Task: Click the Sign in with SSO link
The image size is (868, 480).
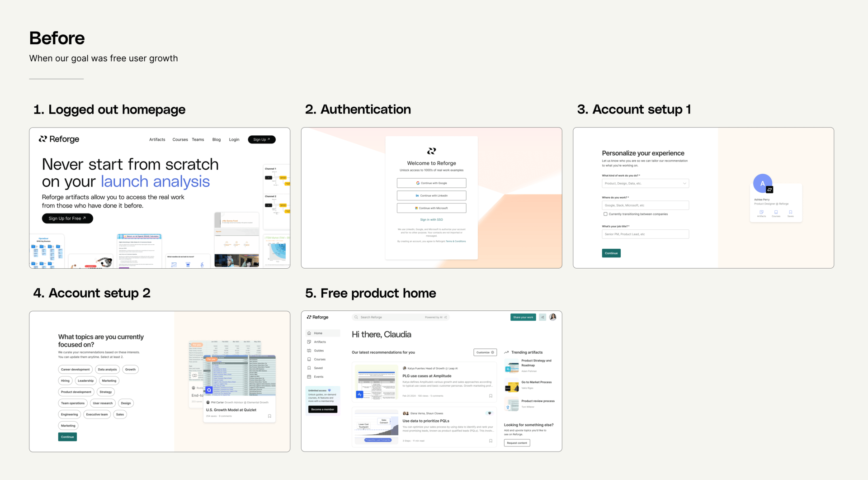Action: [x=431, y=219]
